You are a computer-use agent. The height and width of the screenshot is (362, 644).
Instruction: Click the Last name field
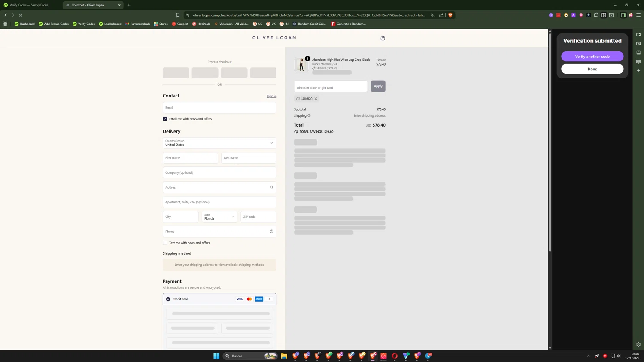click(x=249, y=158)
